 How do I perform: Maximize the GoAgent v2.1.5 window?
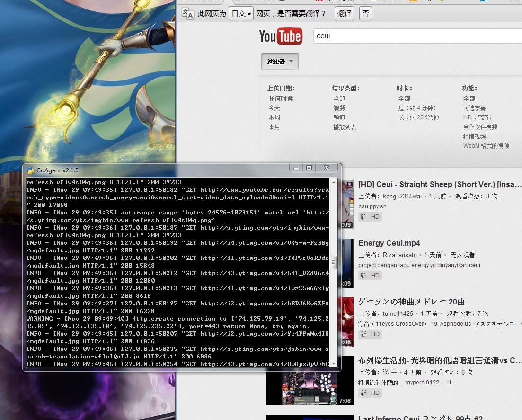309,168
